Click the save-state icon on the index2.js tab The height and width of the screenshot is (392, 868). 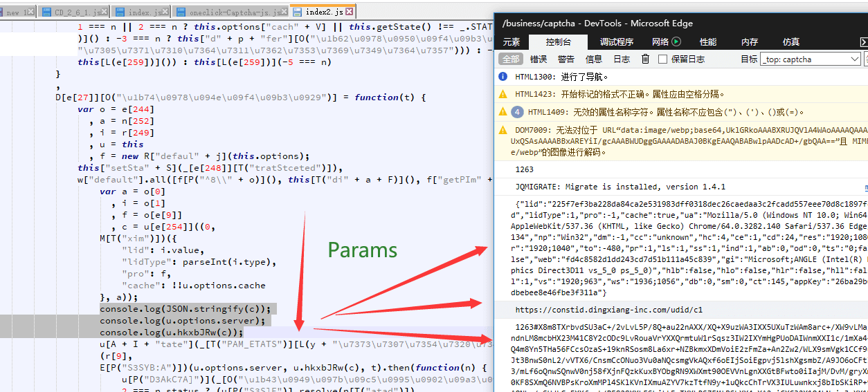(298, 12)
